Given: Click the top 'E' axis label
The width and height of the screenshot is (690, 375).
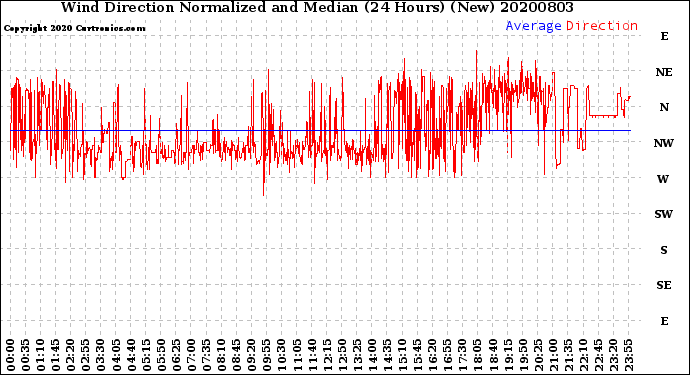Looking at the screenshot, I should click(664, 36).
